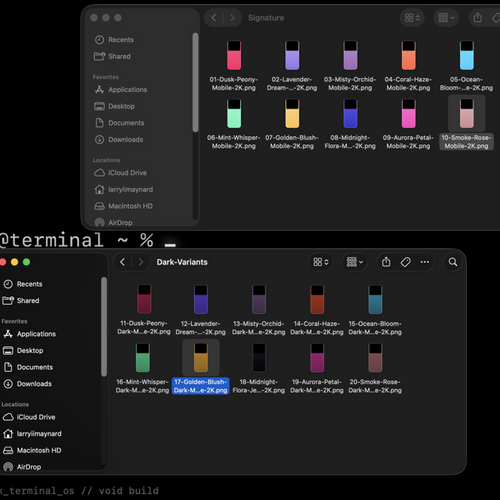Select 11-Dusk-Peony-Dark file thumbnail
This screenshot has width=500, height=500.
pos(144,299)
